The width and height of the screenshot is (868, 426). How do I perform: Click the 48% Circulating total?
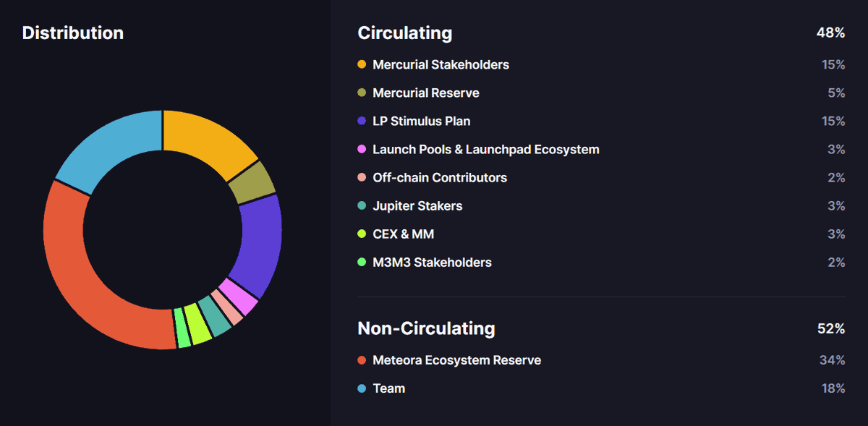[x=830, y=33]
